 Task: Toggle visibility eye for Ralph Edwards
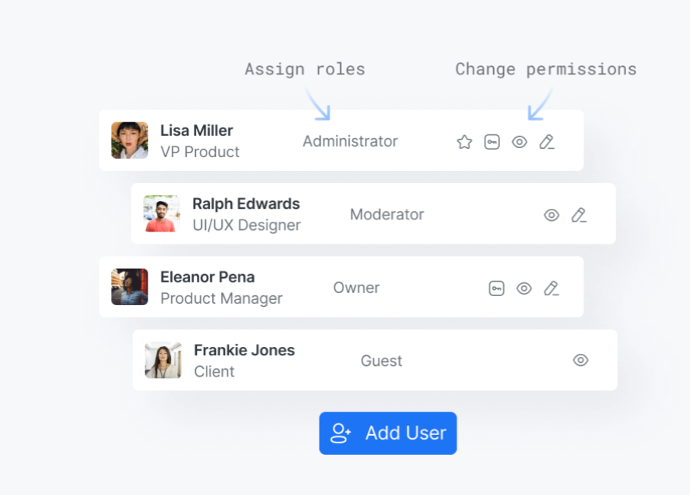coord(551,215)
